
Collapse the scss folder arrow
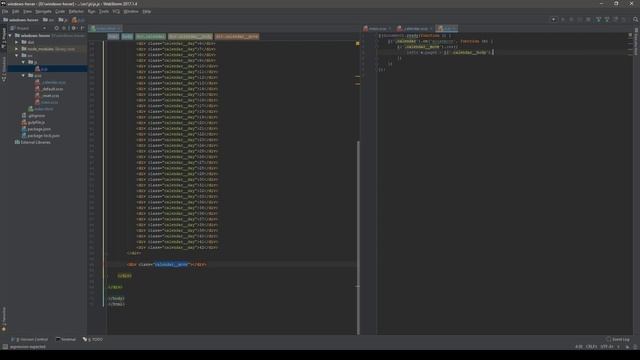(23, 76)
